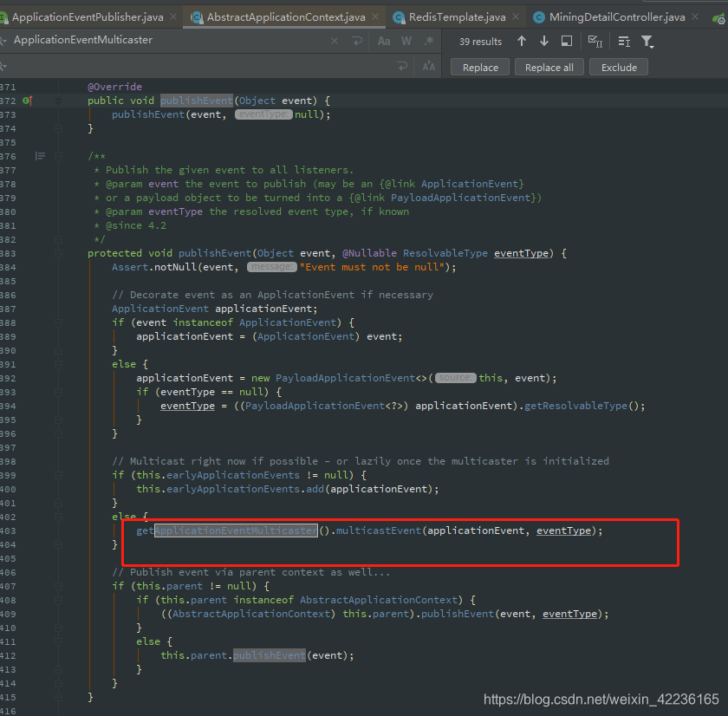
Task: Click the '39 results' counter
Action: tap(480, 42)
